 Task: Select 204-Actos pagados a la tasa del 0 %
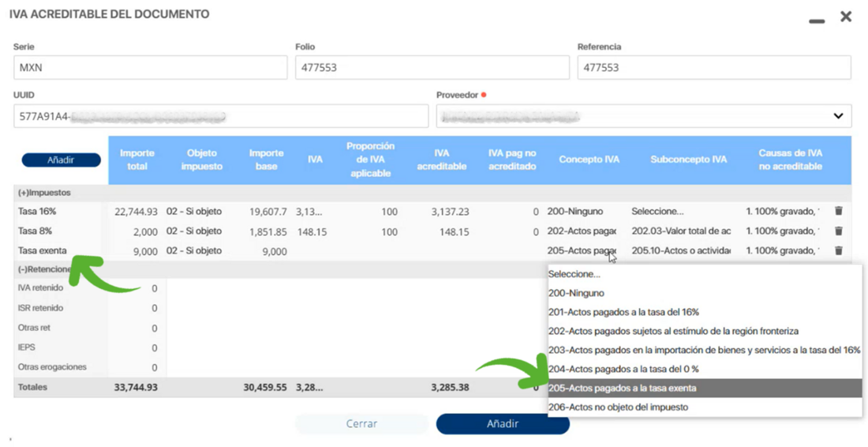(x=623, y=369)
